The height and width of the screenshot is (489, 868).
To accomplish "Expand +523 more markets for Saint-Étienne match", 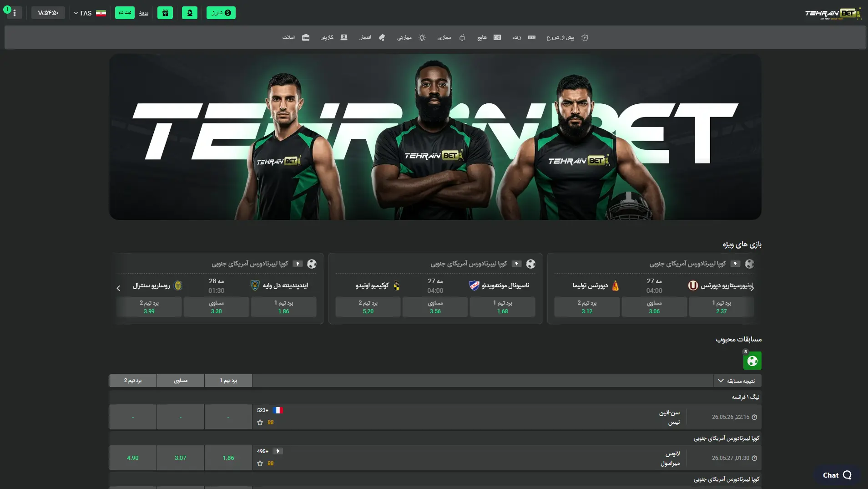I will point(262,410).
